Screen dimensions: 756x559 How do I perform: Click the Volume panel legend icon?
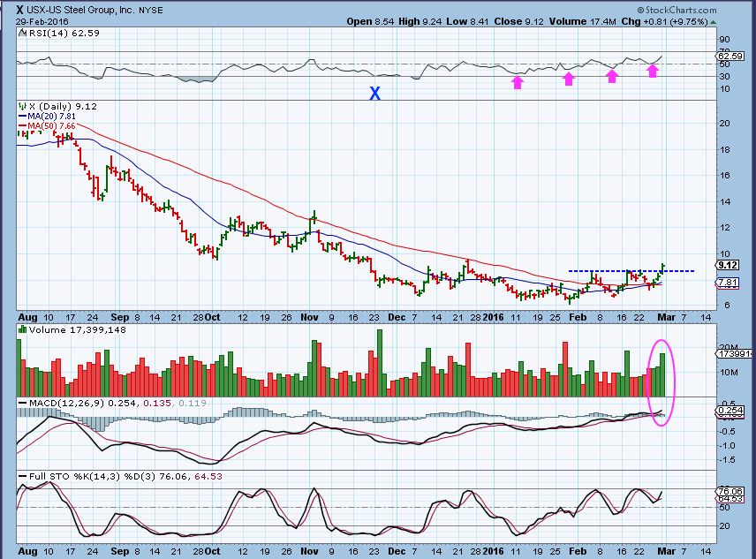pyautogui.click(x=22, y=329)
